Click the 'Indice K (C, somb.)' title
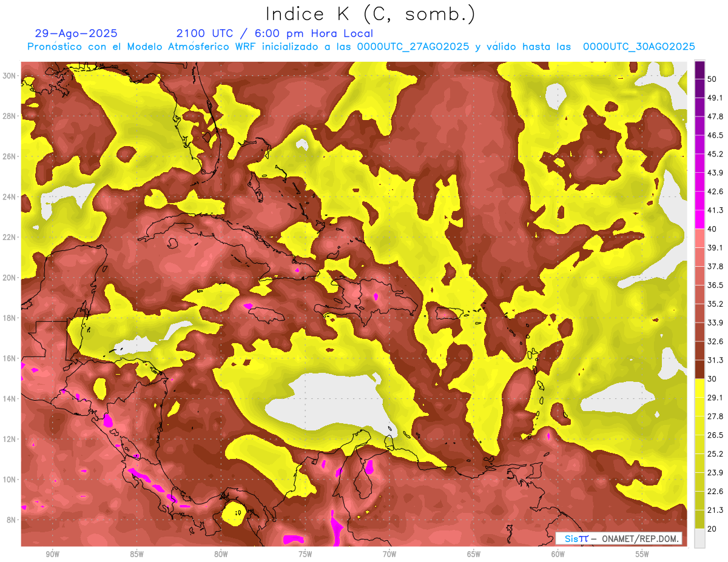This screenshot has height=562, width=728. tap(371, 15)
